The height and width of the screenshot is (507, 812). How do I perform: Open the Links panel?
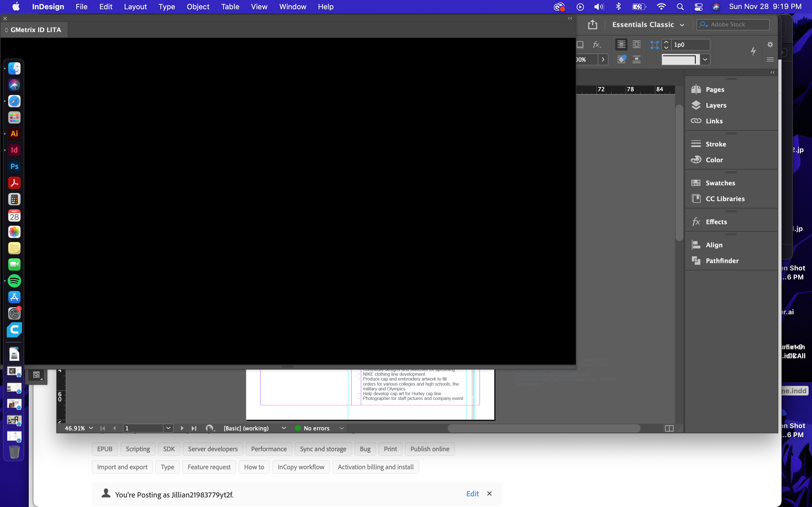[x=714, y=121]
